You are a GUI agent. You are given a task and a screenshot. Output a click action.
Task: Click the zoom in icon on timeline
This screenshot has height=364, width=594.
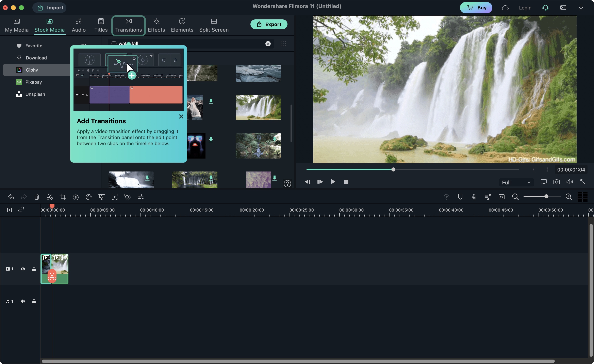click(568, 197)
